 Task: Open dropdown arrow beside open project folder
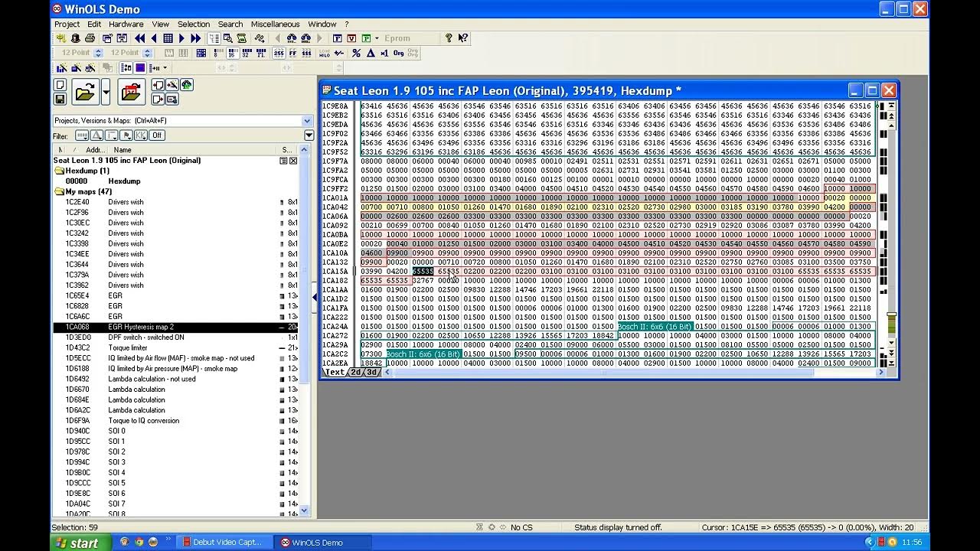(x=106, y=92)
